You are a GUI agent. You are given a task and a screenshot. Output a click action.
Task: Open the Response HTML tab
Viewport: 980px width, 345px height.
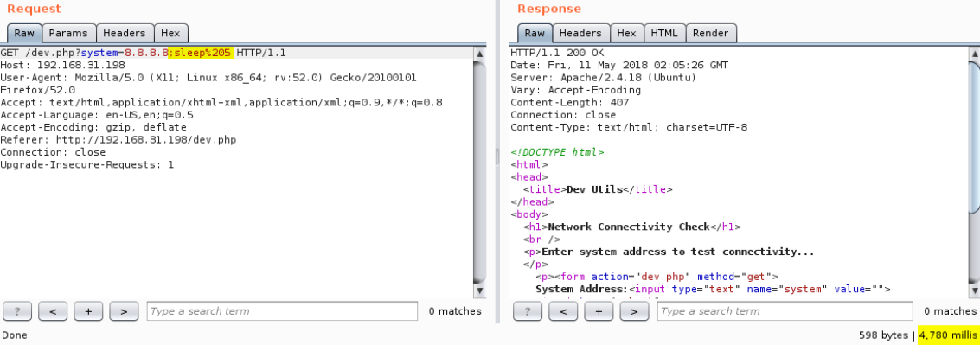pos(664,33)
